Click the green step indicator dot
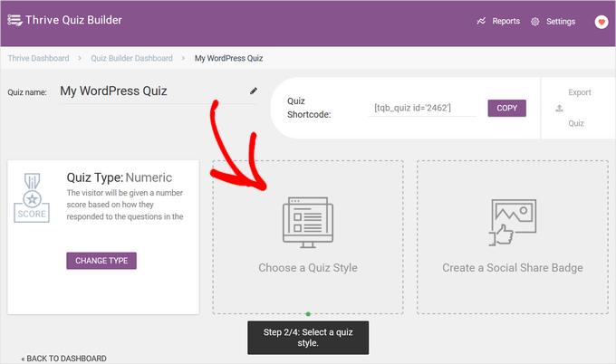The image size is (616, 364). (x=308, y=314)
